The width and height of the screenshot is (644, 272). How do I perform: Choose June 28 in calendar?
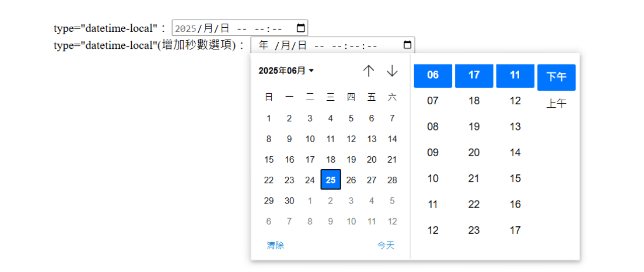coord(392,180)
